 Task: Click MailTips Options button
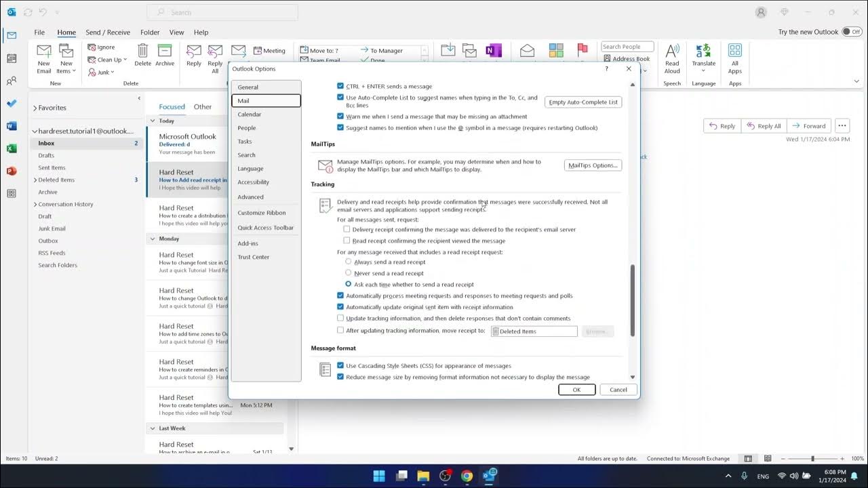point(593,165)
